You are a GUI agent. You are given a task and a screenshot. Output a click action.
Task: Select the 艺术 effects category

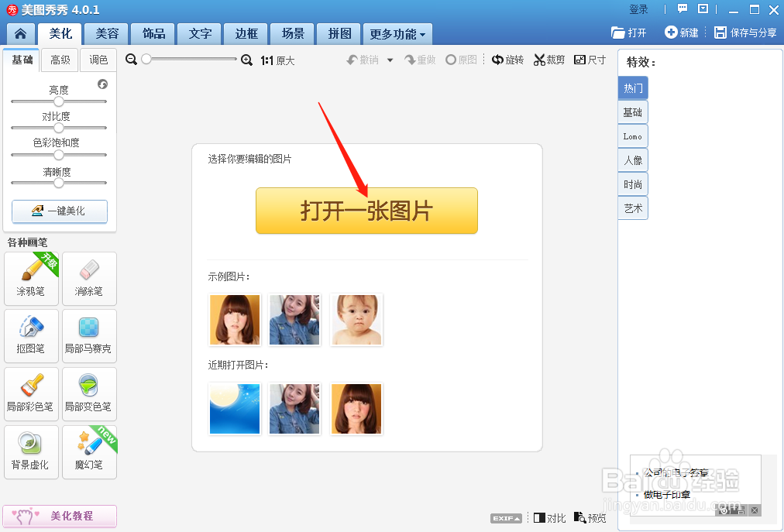click(x=633, y=208)
